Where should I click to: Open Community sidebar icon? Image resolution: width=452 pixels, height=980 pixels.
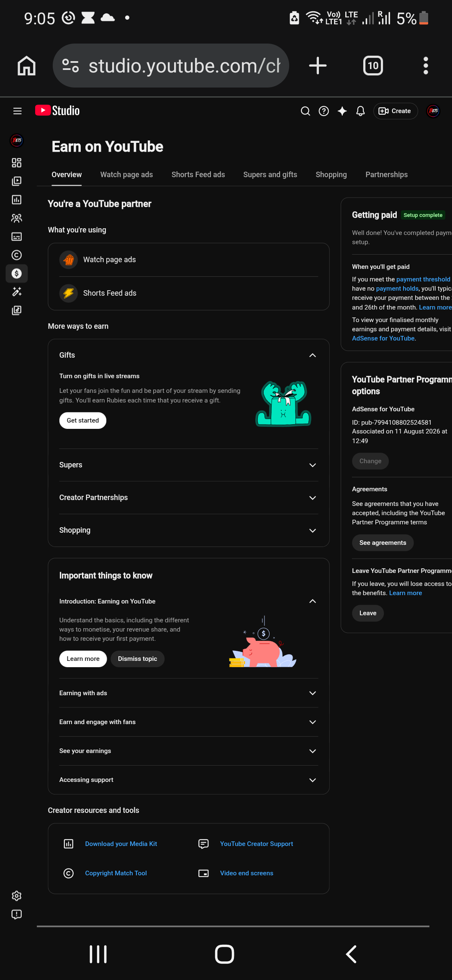click(x=17, y=218)
